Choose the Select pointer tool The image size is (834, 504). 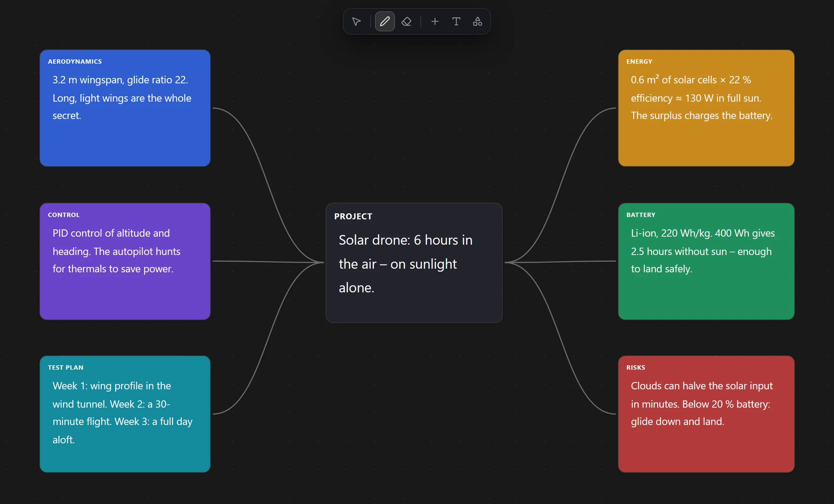point(356,22)
